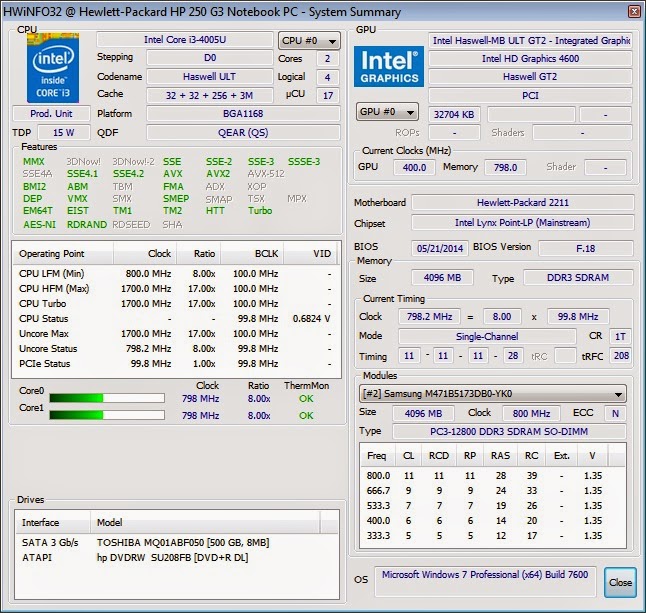Click the GPU memory clock 798.0 value
The image size is (646, 613).
[505, 167]
